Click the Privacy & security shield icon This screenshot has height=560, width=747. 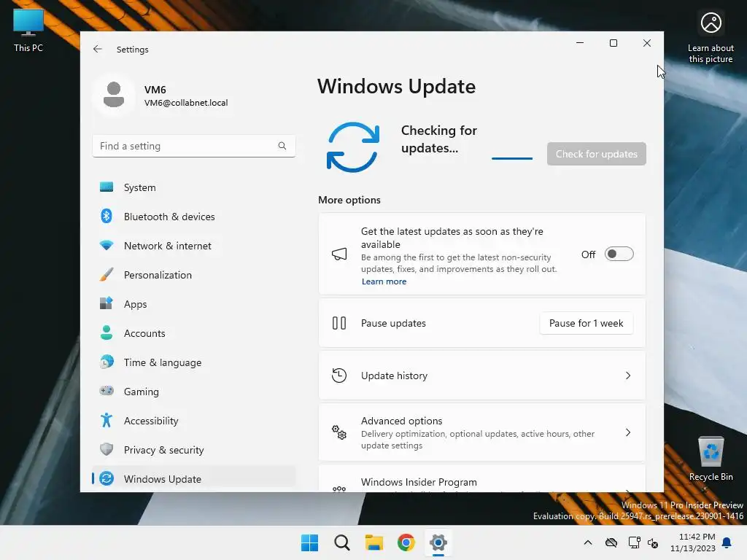[107, 449]
